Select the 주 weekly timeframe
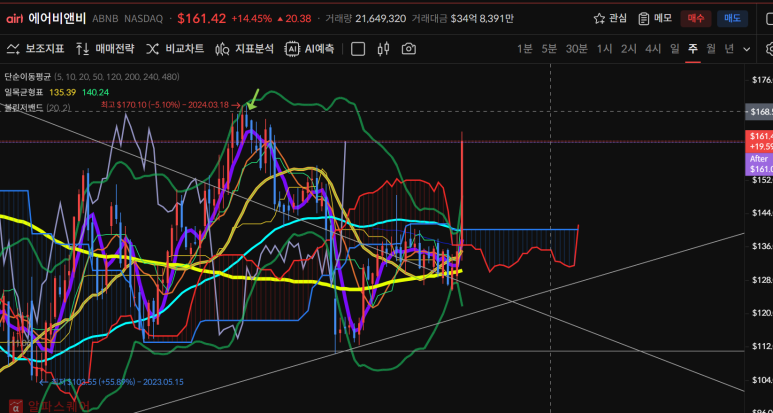The width and height of the screenshot is (773, 413). 693,49
